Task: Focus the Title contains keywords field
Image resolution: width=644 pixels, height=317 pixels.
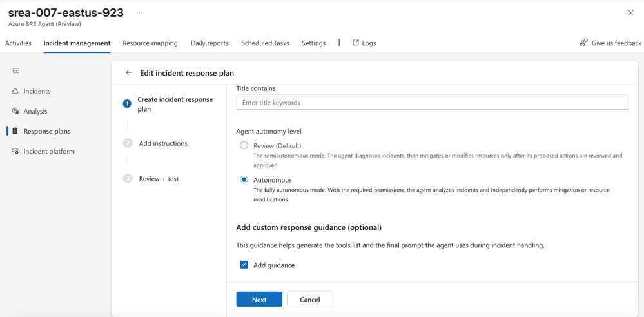Action: point(432,103)
